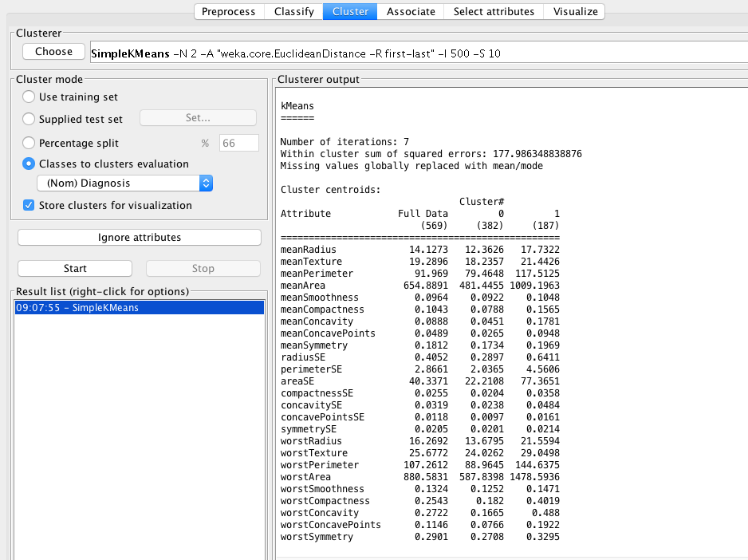
Task: Go to the Associate tab
Action: click(411, 11)
